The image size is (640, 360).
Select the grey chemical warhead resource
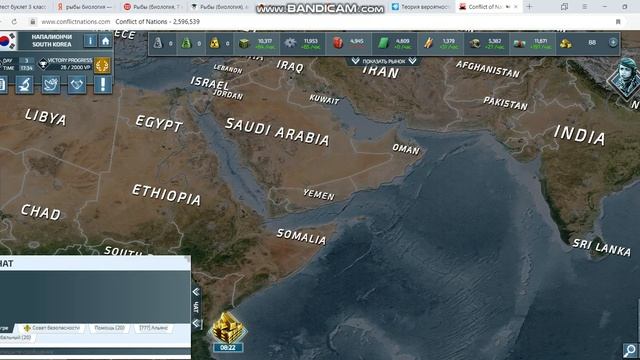(158, 43)
